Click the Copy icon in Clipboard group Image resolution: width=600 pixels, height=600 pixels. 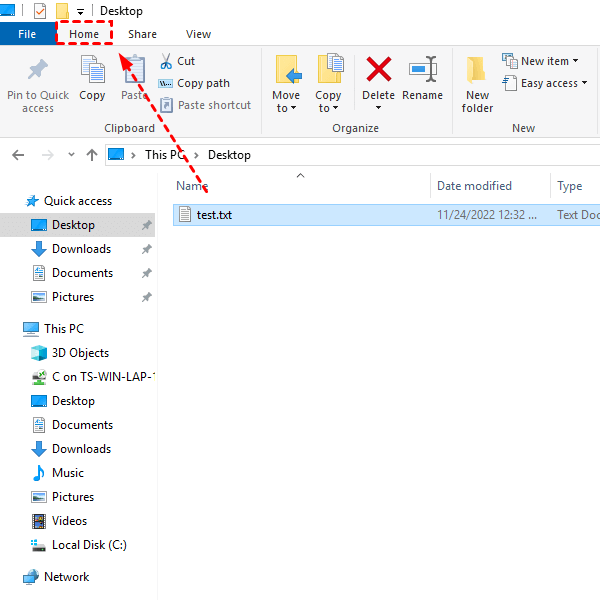click(92, 70)
